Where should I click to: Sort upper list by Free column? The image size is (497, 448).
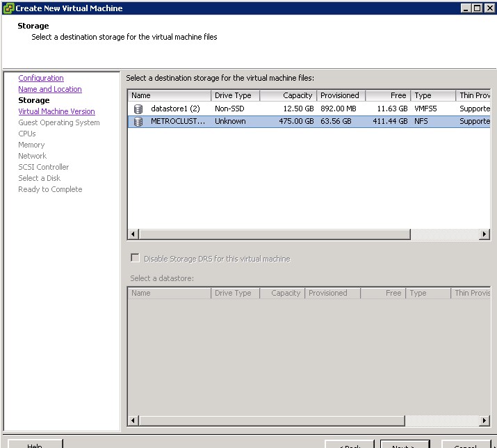(x=388, y=95)
